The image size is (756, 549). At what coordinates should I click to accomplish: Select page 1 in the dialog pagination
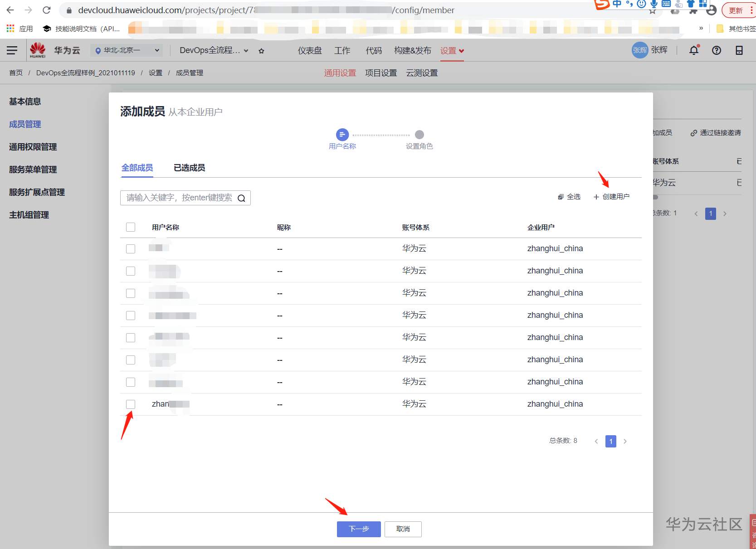(x=611, y=442)
